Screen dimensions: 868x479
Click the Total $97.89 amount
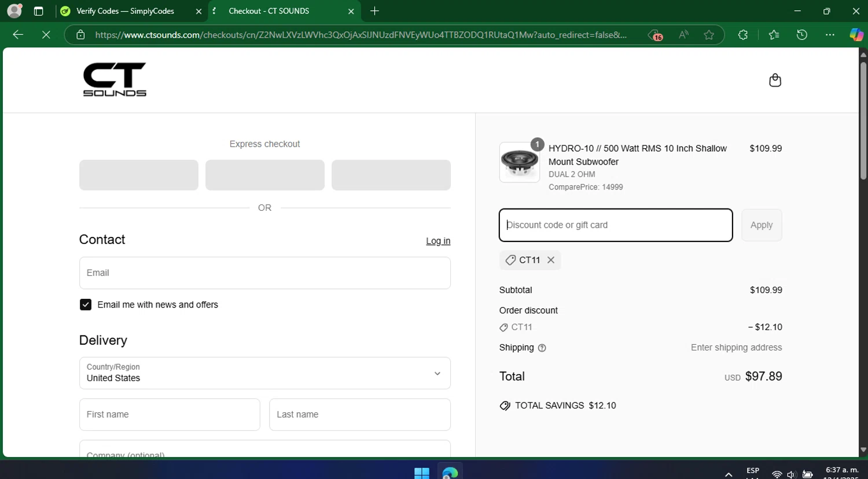pyautogui.click(x=764, y=376)
